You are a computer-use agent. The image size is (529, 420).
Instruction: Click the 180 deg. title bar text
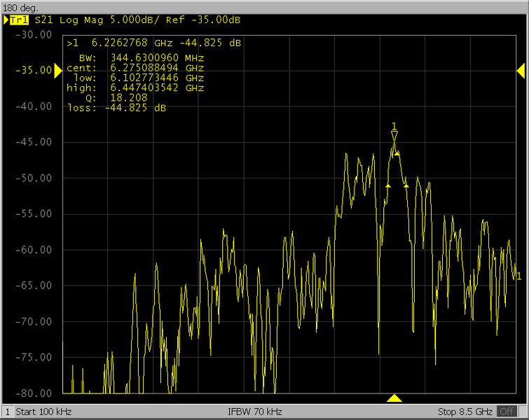point(20,6)
